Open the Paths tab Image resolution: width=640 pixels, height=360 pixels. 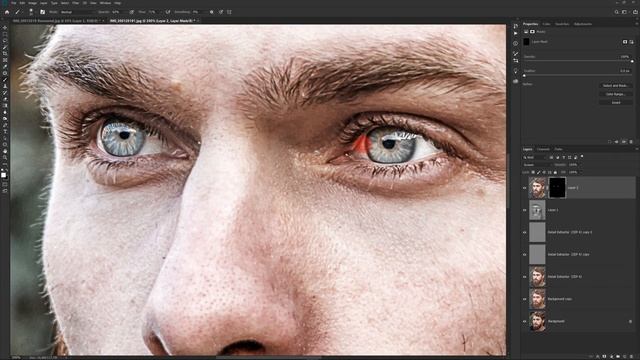(x=558, y=149)
